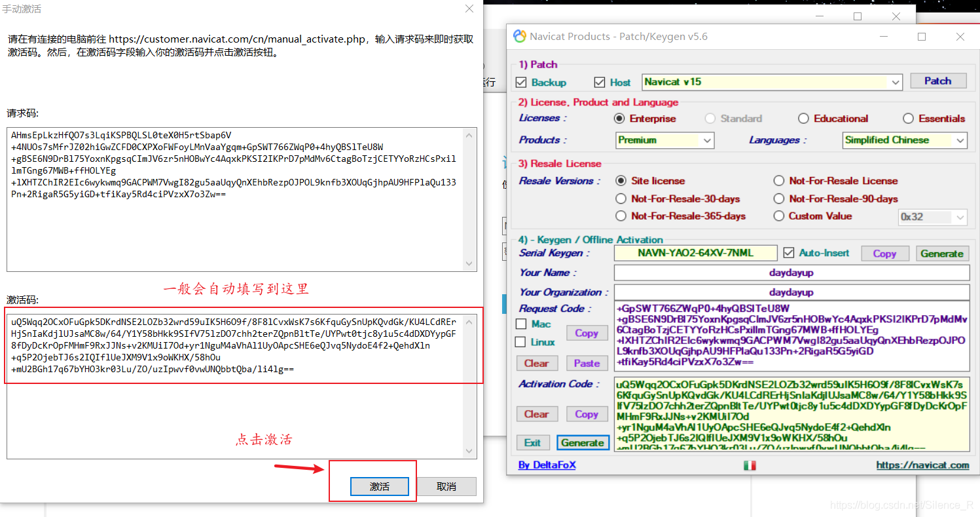
Task: Expand the Products dropdown showing Premium
Action: click(x=707, y=140)
